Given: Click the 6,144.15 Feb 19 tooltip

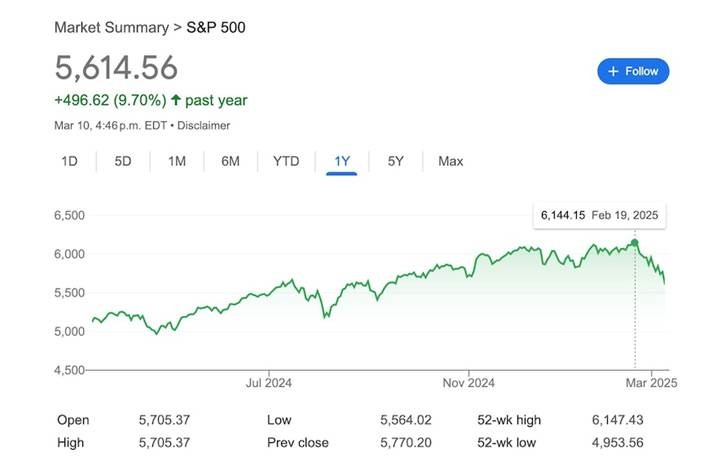Looking at the screenshot, I should click(x=600, y=216).
